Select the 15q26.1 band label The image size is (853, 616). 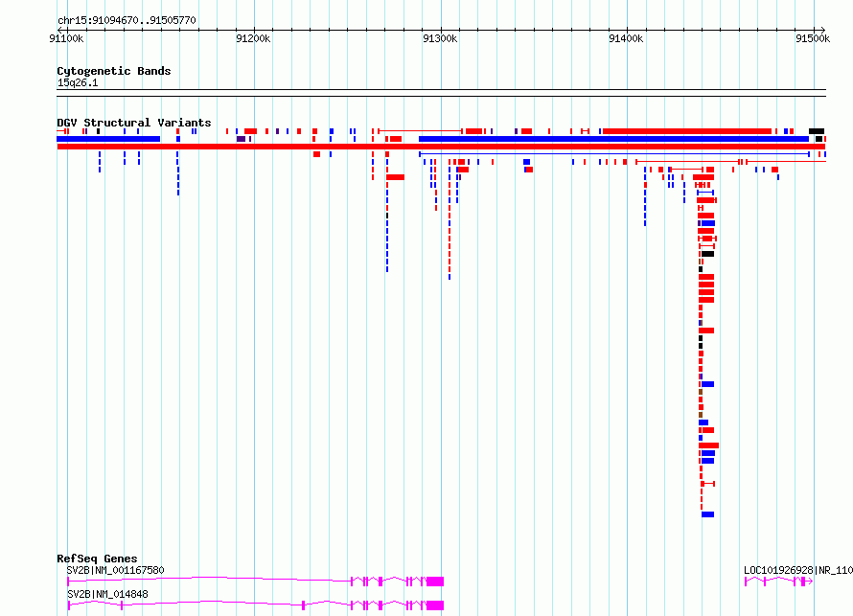pos(78,82)
